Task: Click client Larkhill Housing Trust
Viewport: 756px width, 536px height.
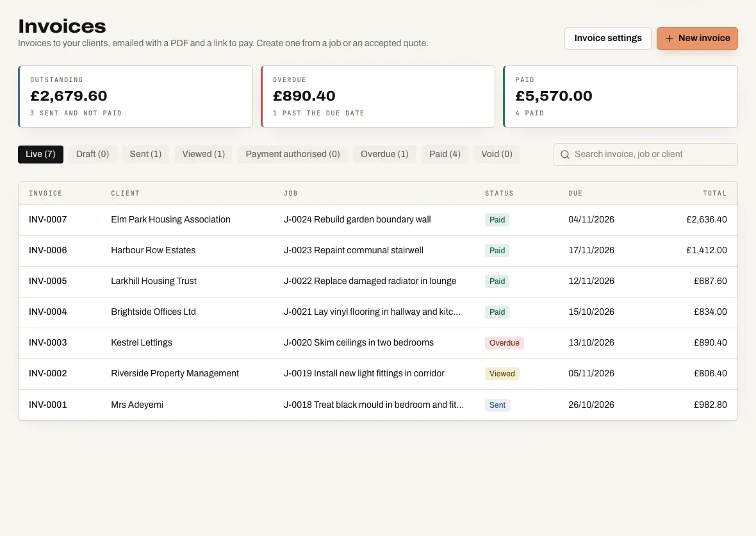Action: click(154, 281)
